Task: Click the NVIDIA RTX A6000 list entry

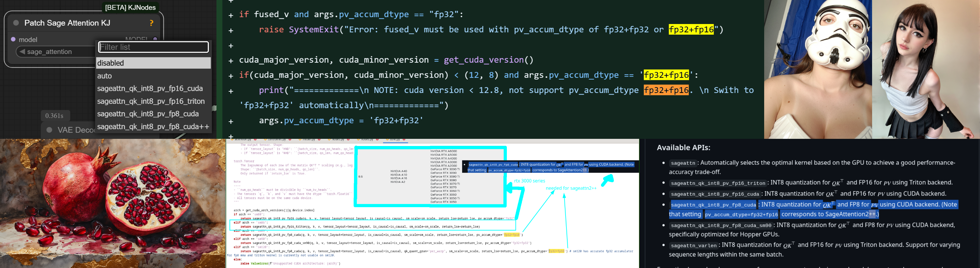Action: pyautogui.click(x=444, y=151)
